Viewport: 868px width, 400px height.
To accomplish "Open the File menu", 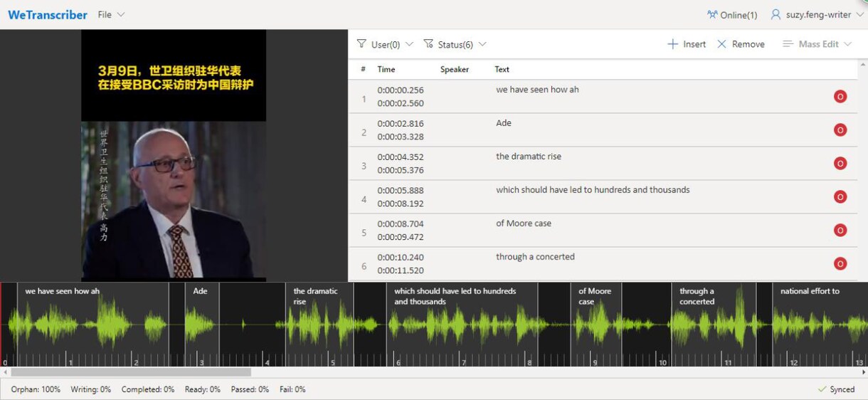I will point(111,15).
